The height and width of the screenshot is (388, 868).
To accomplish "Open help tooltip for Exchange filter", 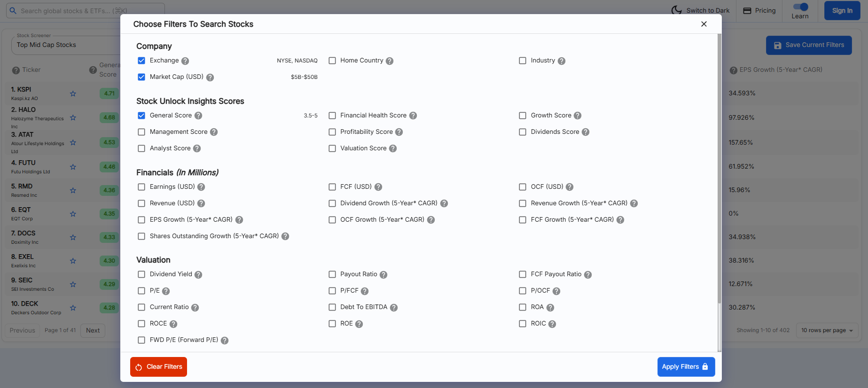I will 185,61.
